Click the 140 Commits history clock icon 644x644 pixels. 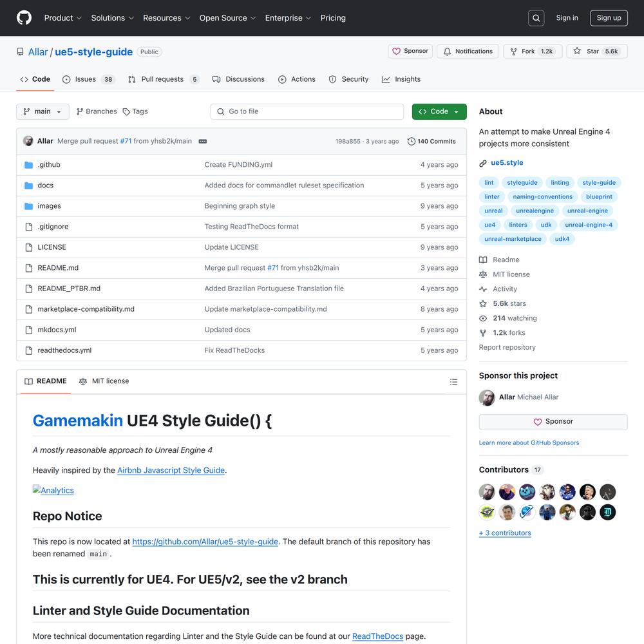tap(411, 141)
